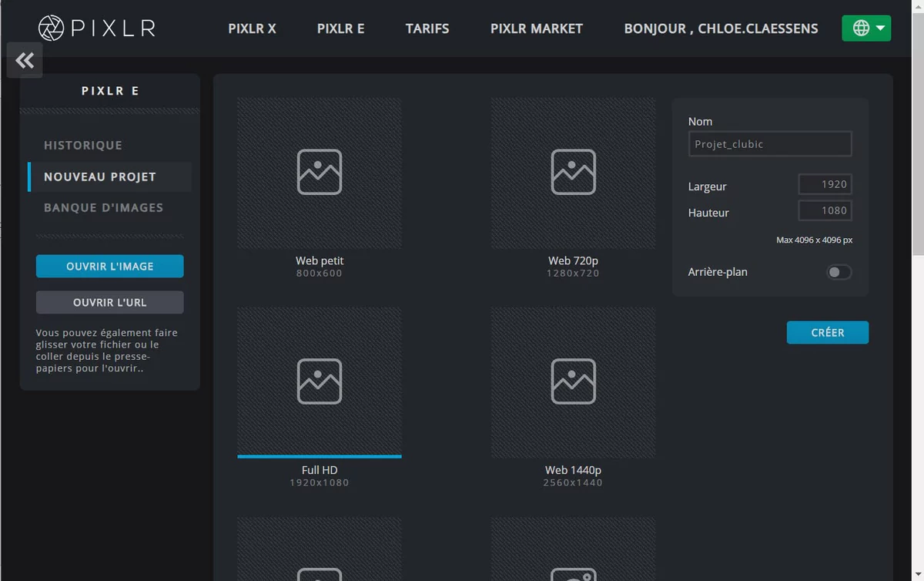This screenshot has height=581, width=924.
Task: Open the Pixlr X menu item
Action: point(252,29)
